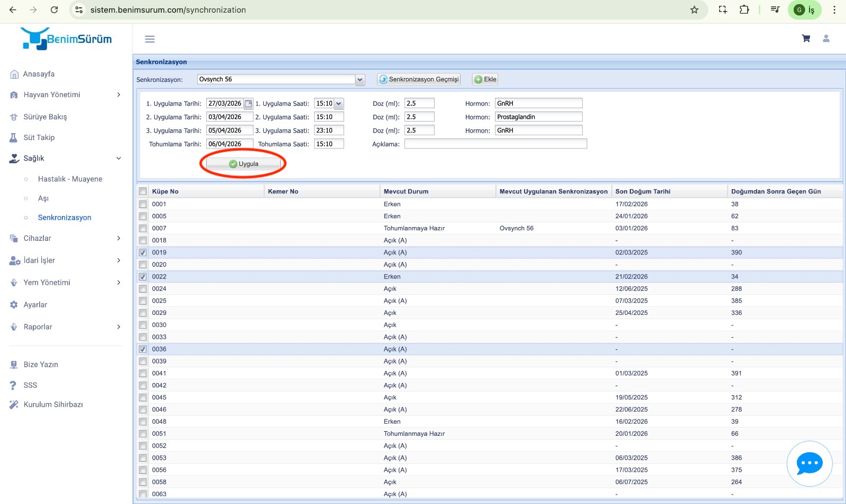Uncheck the row for ear tag 0019

pos(143,253)
